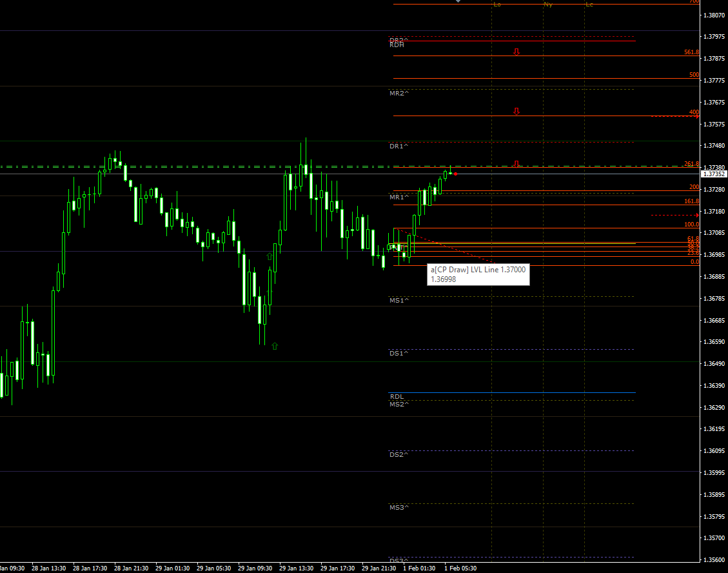This screenshot has width=728, height=573.
Task: Click the current price tag 1.37352
Action: 714,174
